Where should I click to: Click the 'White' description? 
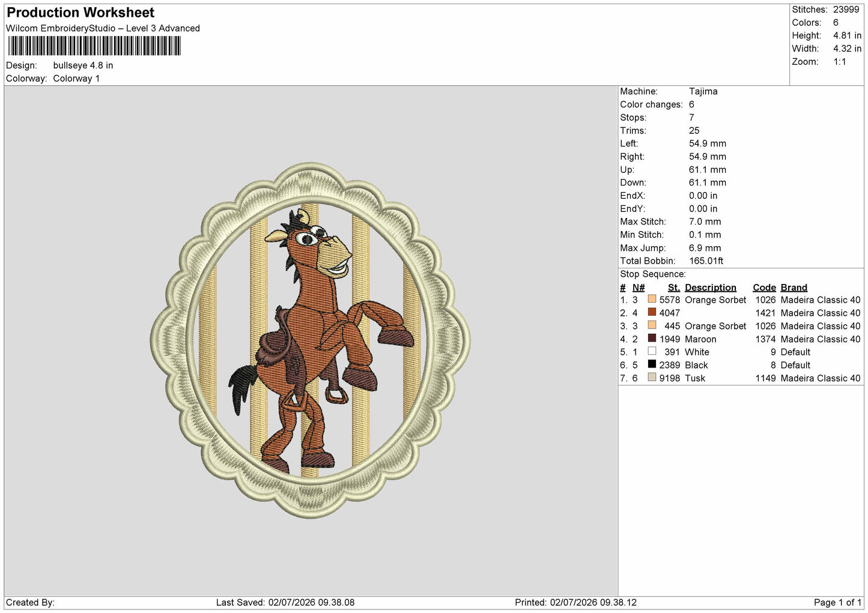697,352
